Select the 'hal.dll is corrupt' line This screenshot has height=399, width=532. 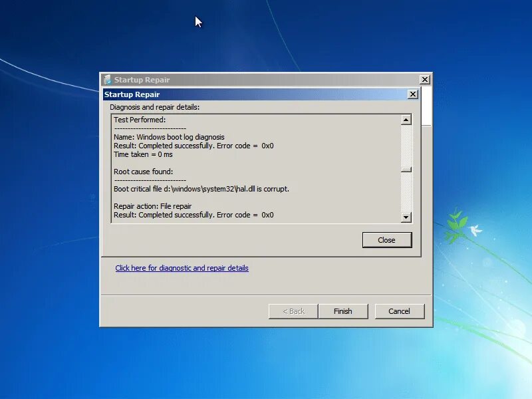coord(201,189)
